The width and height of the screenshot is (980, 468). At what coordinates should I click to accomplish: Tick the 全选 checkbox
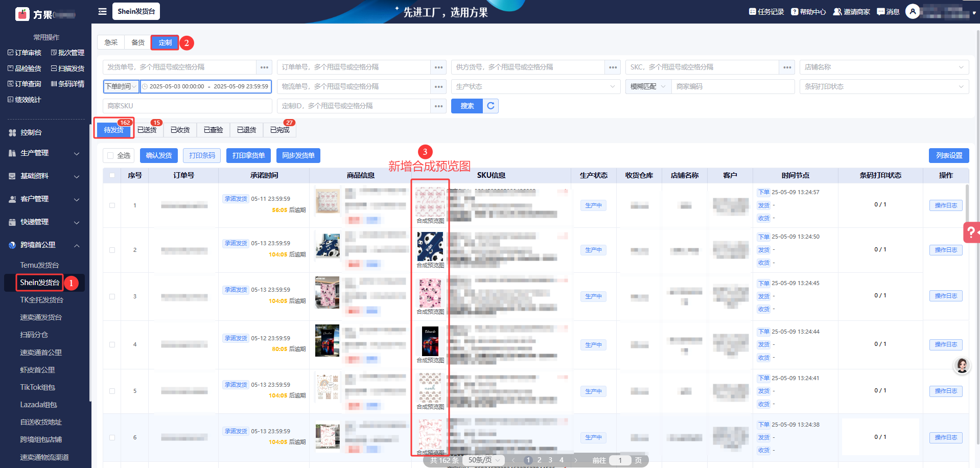110,155
